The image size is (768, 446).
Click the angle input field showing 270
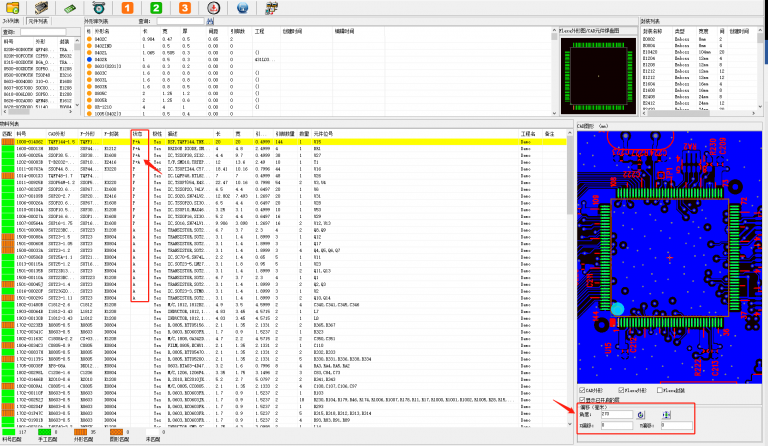coord(617,414)
